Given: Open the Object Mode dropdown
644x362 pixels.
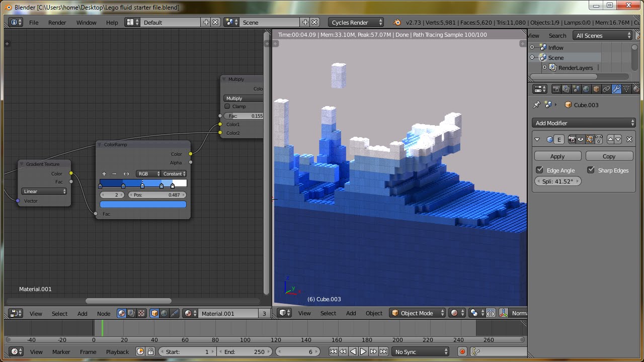Looking at the screenshot, I should [x=418, y=313].
